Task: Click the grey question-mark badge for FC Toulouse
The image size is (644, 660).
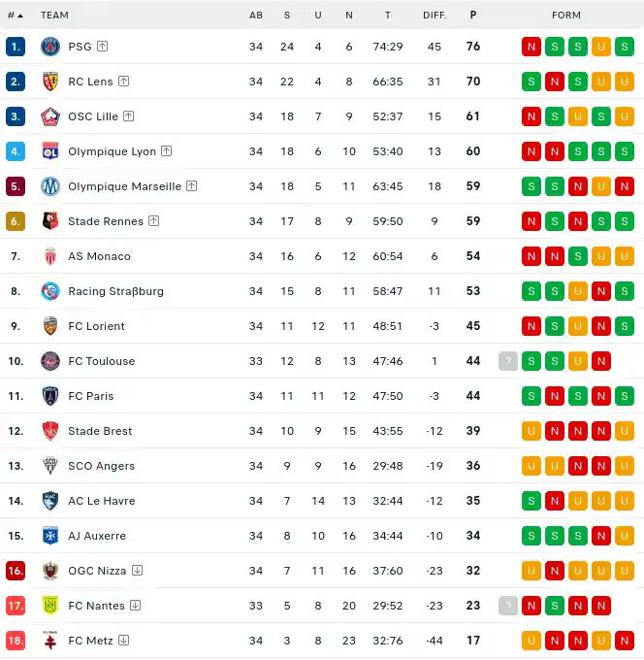Action: [508, 361]
